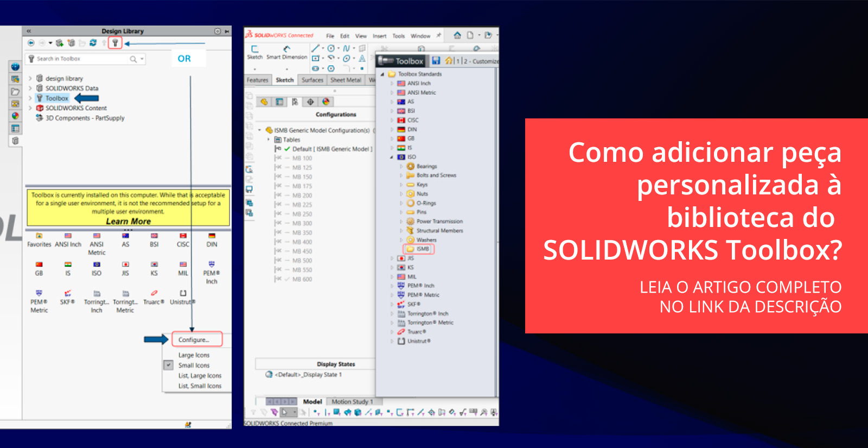Click the Home icon in SOLIDWORKS title bar
Screen dimensions: 868x448
point(457,35)
